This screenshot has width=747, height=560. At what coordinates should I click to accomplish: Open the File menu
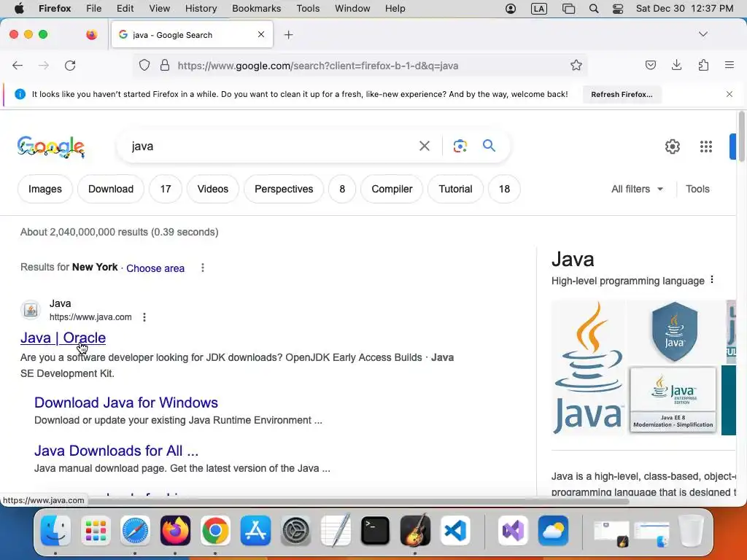93,9
